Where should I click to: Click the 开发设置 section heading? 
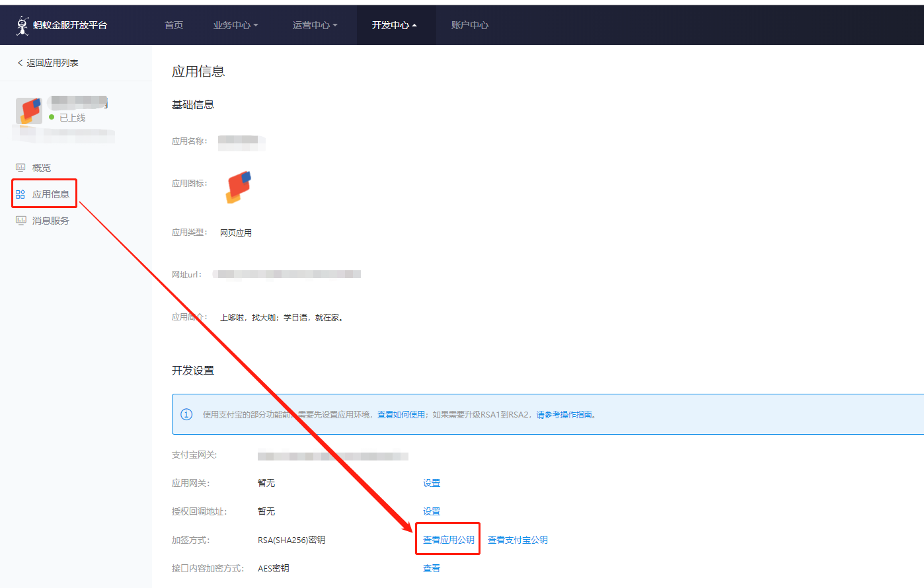193,370
